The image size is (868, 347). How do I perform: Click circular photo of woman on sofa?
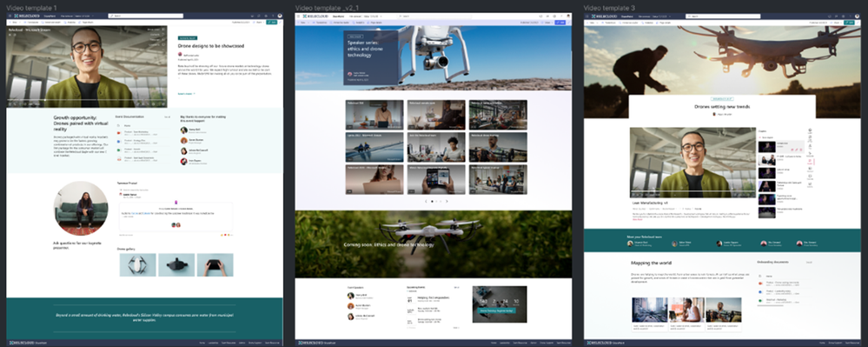[81, 208]
